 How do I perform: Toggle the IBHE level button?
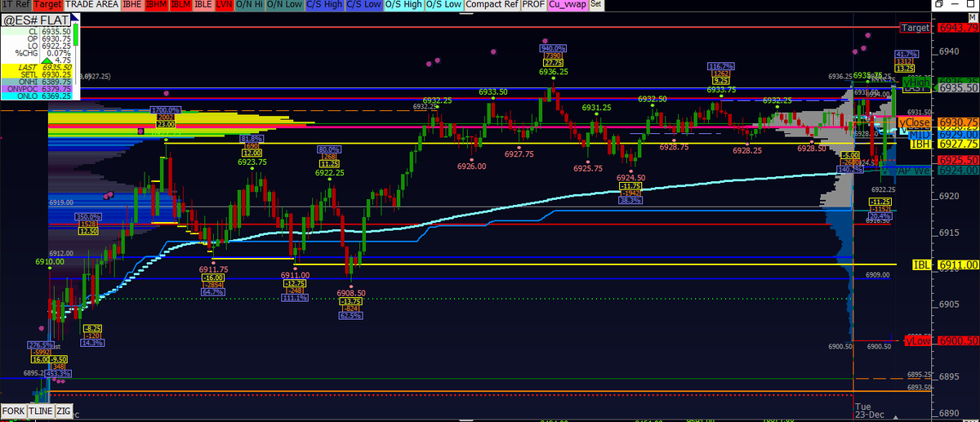[x=131, y=5]
